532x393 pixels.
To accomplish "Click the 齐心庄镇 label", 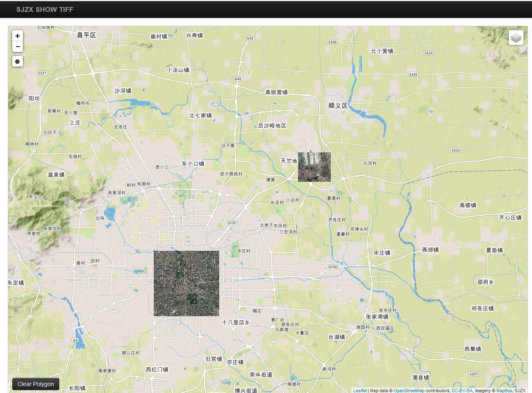I will 510,218.
